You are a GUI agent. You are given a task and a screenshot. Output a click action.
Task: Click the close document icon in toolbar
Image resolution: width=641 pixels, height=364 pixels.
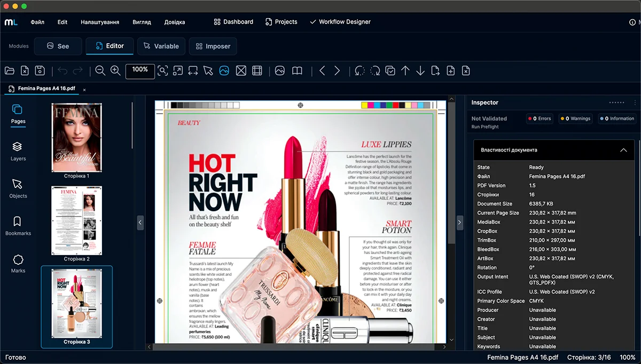click(24, 70)
